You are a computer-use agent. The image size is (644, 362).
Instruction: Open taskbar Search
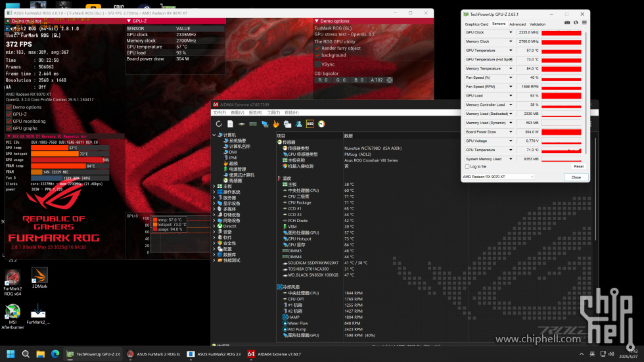26,354
